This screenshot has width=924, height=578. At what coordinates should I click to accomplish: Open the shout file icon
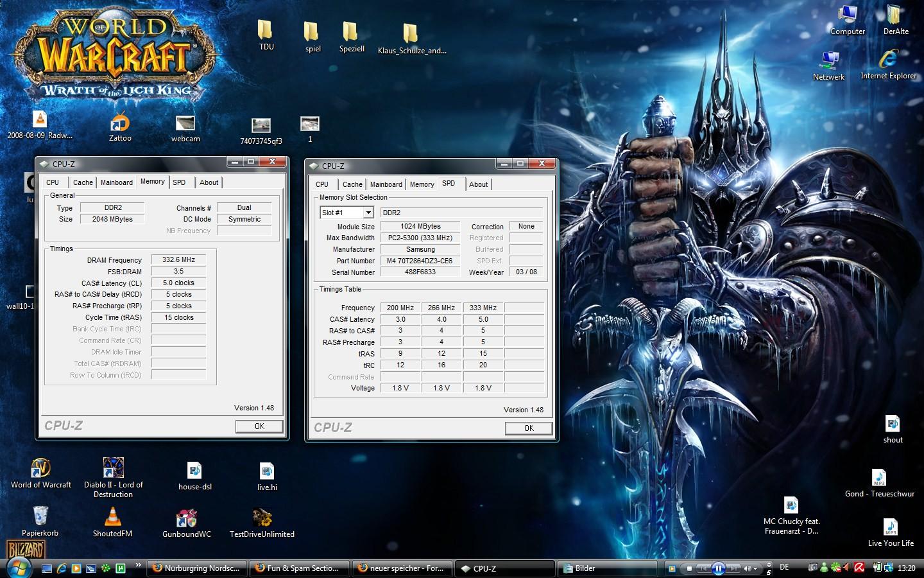click(x=893, y=429)
